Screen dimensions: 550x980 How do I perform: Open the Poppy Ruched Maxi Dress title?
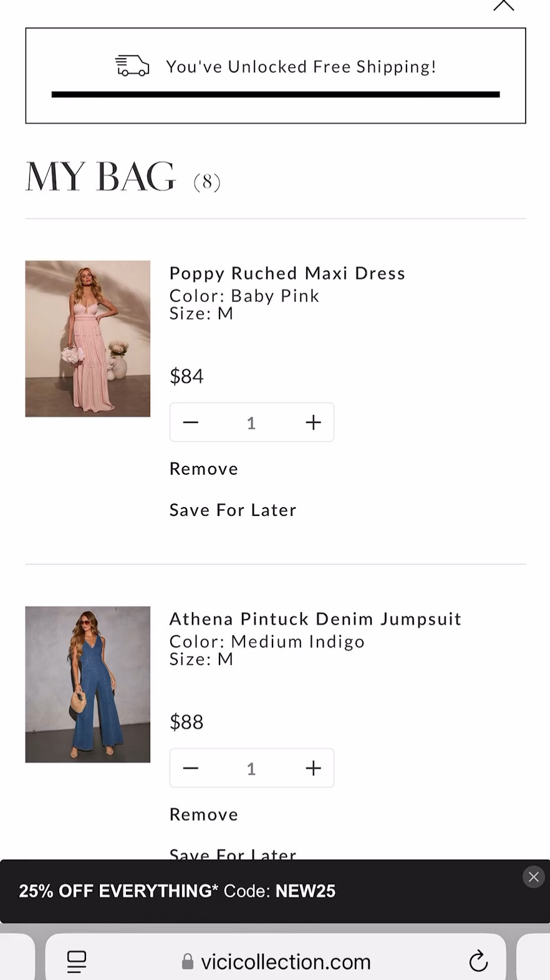tap(287, 273)
